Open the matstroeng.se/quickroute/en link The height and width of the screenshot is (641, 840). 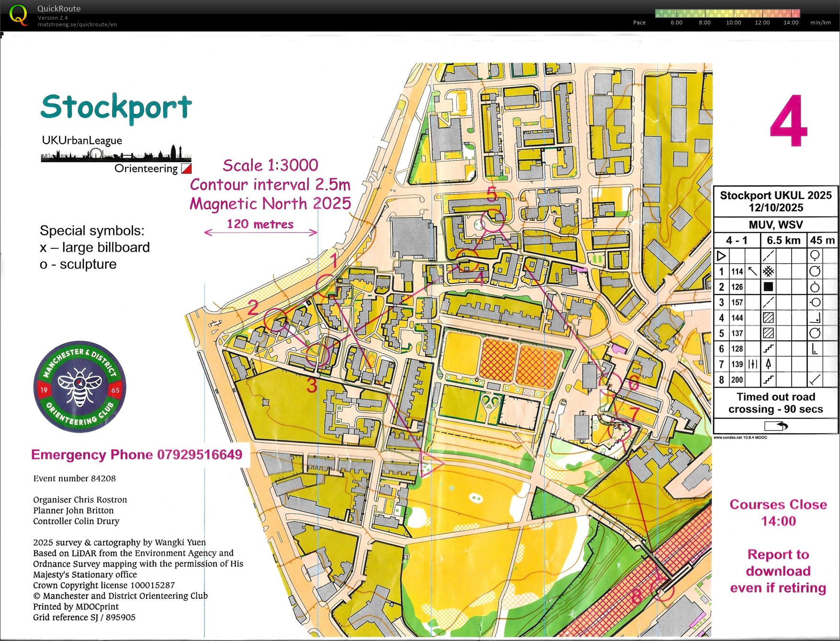pyautogui.click(x=77, y=24)
